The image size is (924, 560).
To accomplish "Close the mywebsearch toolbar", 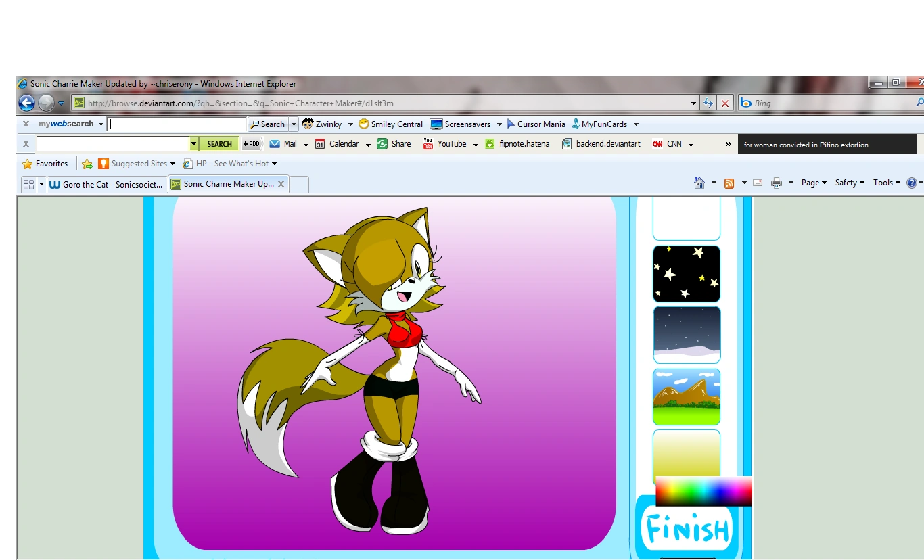I will point(26,124).
